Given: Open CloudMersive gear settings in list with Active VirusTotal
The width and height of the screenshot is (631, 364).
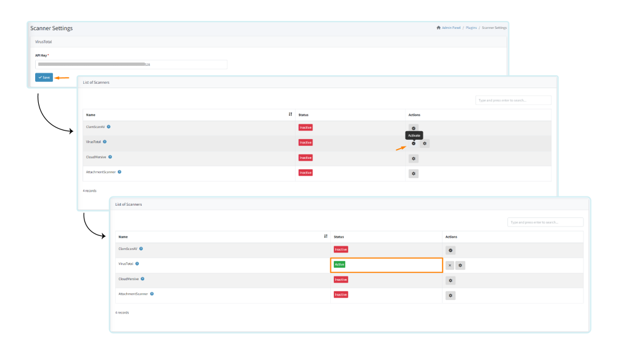Looking at the screenshot, I should pos(450,280).
